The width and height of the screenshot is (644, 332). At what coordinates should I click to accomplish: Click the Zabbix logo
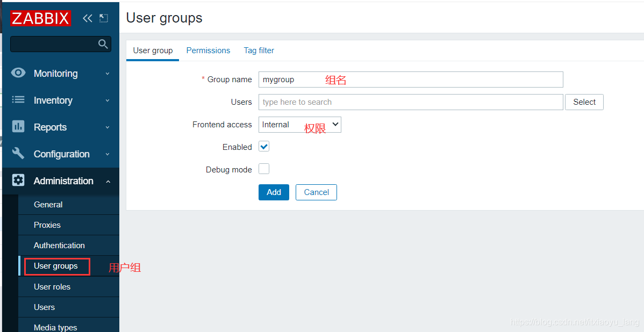pyautogui.click(x=40, y=18)
